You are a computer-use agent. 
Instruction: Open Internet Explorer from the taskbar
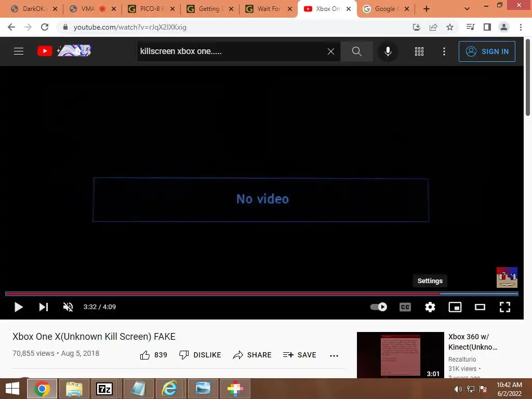click(169, 389)
